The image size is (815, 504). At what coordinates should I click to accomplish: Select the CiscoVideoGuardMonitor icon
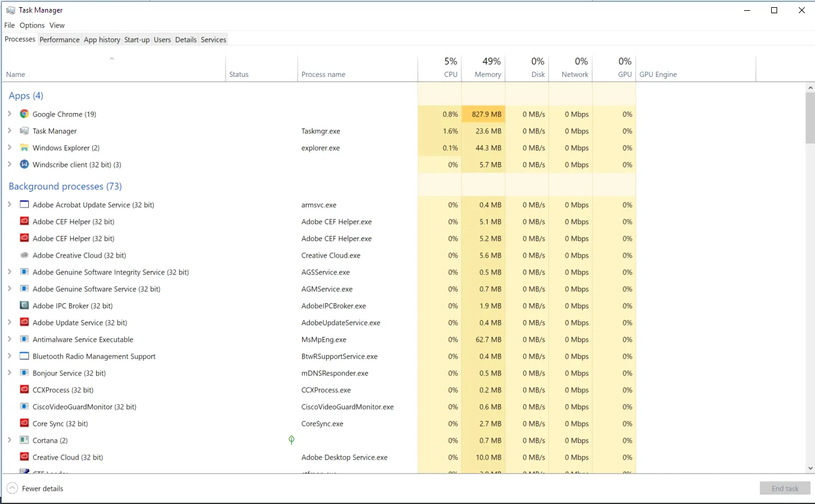[x=24, y=407]
